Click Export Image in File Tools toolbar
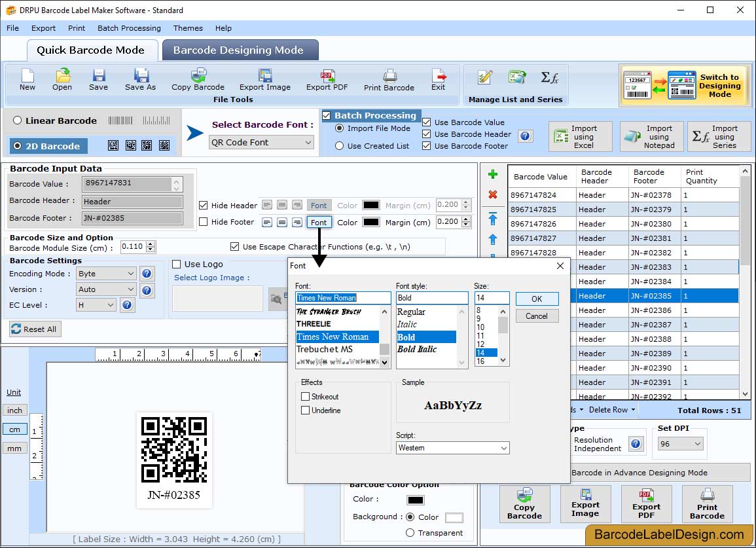Image resolution: width=756 pixels, height=548 pixels. [x=265, y=80]
